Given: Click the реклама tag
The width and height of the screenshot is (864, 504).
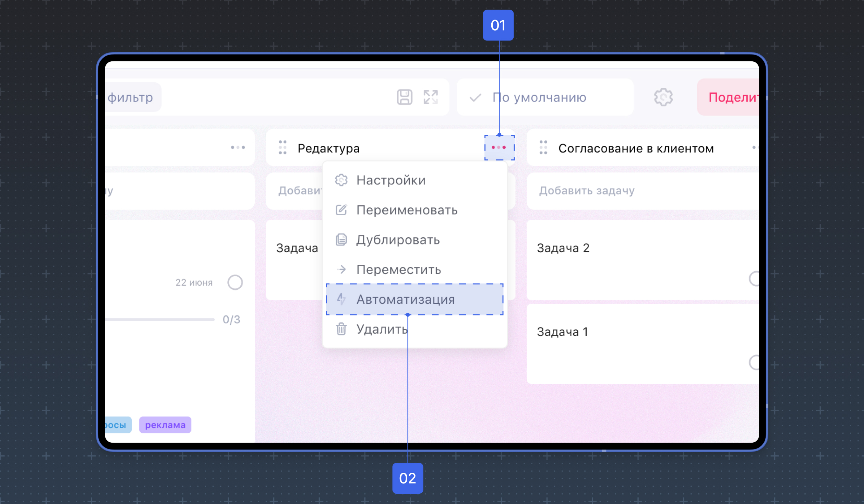Looking at the screenshot, I should coord(165,425).
